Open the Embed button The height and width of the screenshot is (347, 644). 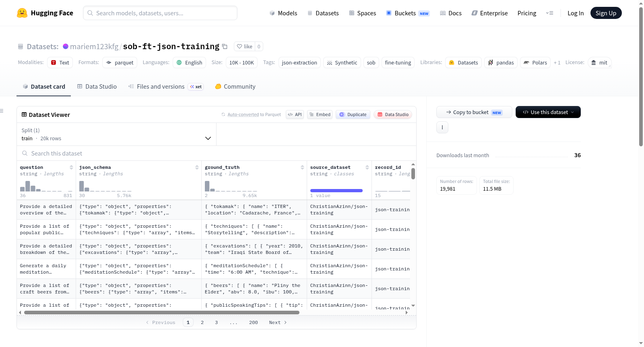(x=320, y=114)
